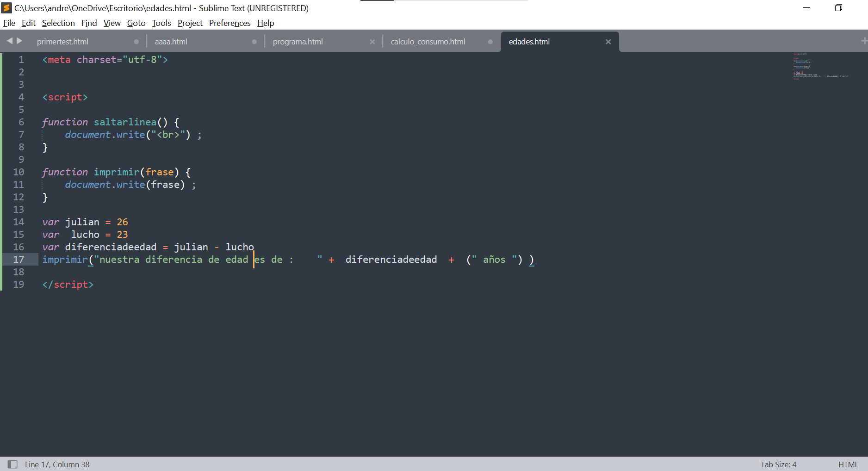
Task: Click the imprimir function definition name
Action: pos(117,172)
